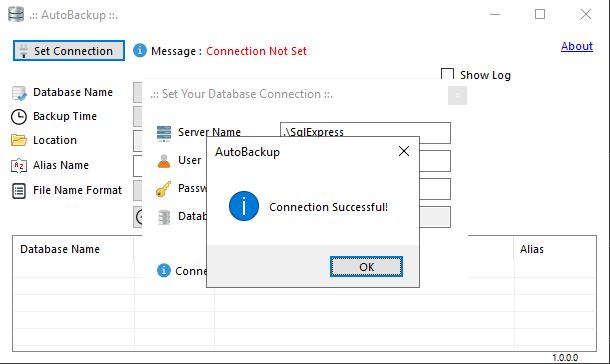Close the AutoBackup message box
The image size is (610, 364).
point(404,151)
